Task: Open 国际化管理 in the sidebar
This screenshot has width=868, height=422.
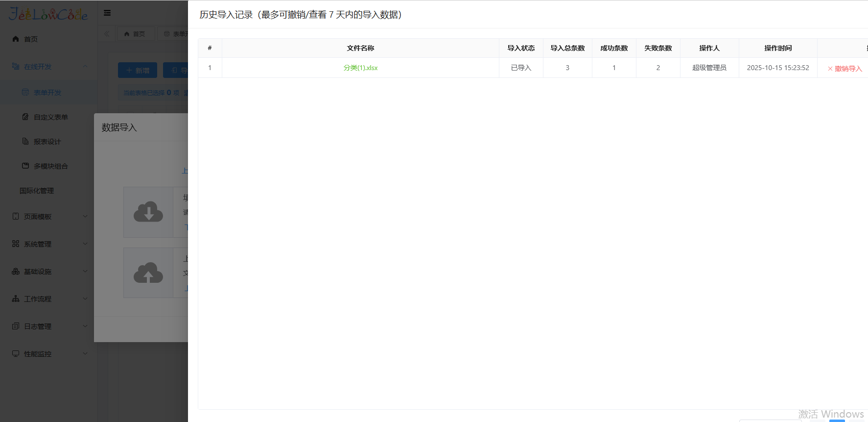Action: point(49,190)
